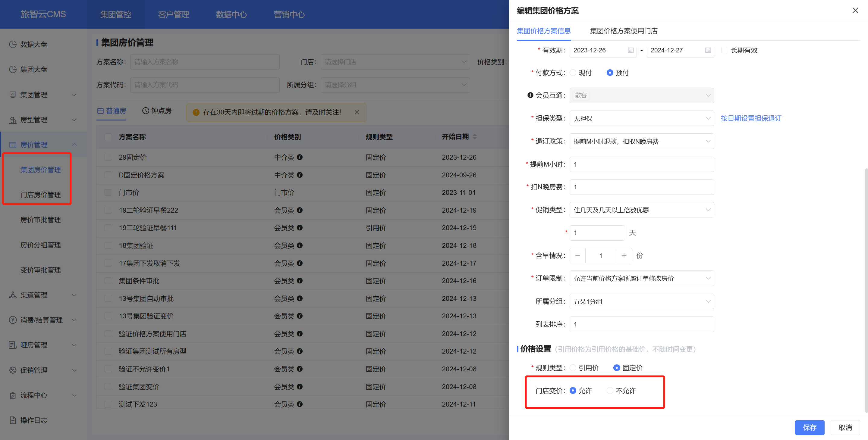Focus the 提前M小时 input field
This screenshot has height=440, width=868.
tap(642, 164)
